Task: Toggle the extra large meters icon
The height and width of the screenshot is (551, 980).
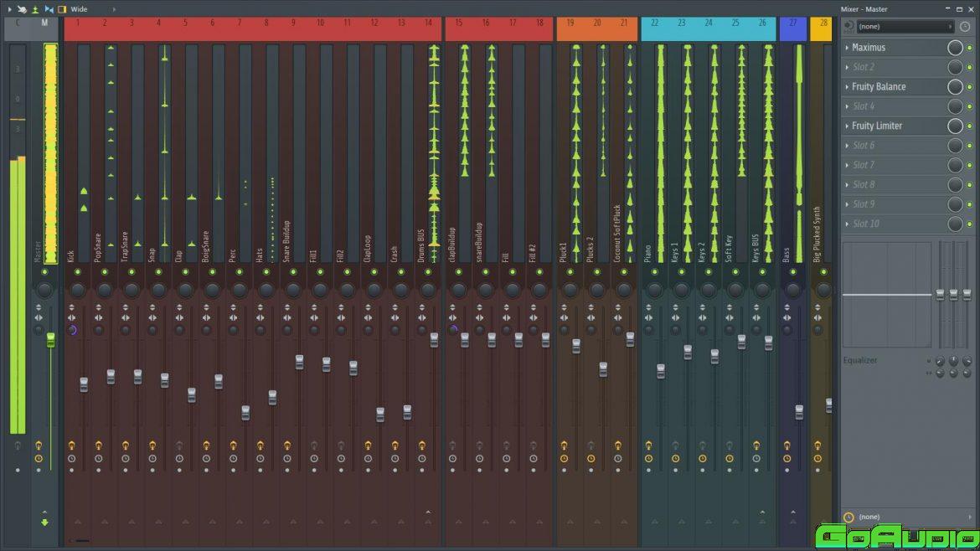Action: [35, 9]
